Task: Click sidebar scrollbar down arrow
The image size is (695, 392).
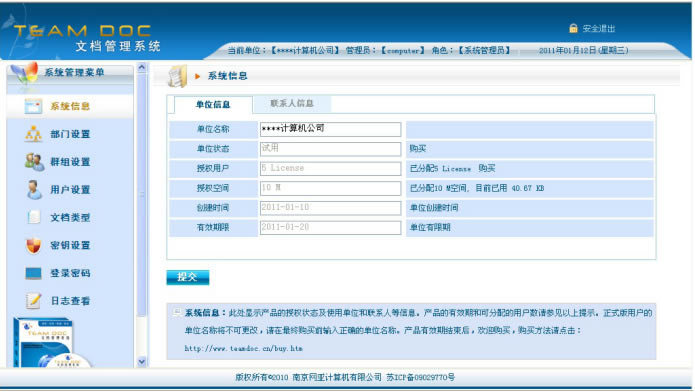Action: 141,361
